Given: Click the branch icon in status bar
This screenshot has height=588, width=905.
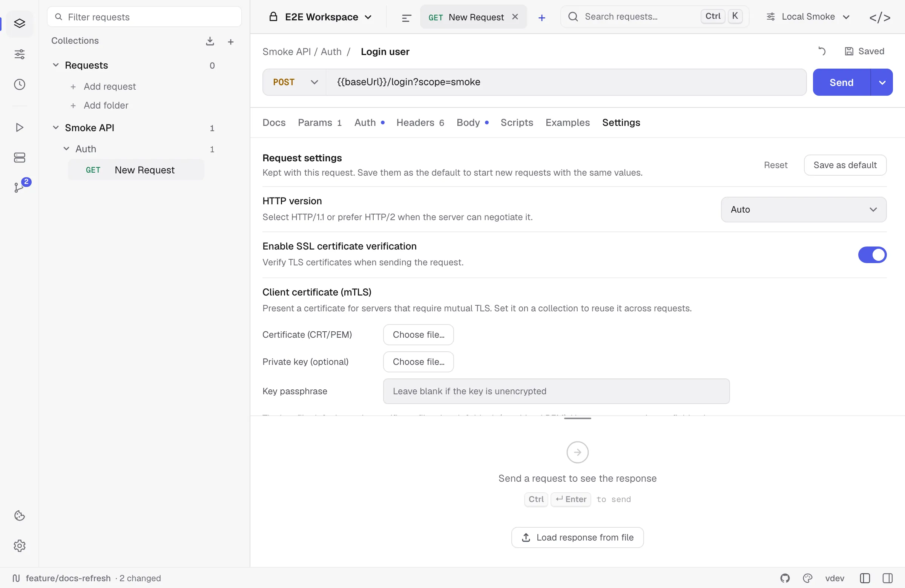Looking at the screenshot, I should tap(16, 578).
